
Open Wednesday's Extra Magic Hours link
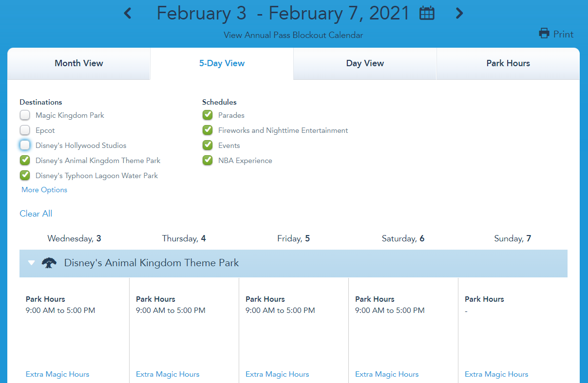[57, 374]
